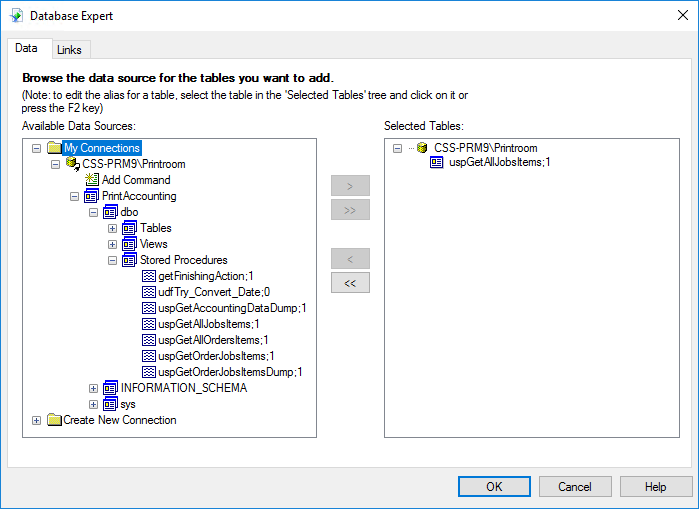Click the Add Command icon
The width and height of the screenshot is (699, 509).
click(x=92, y=180)
